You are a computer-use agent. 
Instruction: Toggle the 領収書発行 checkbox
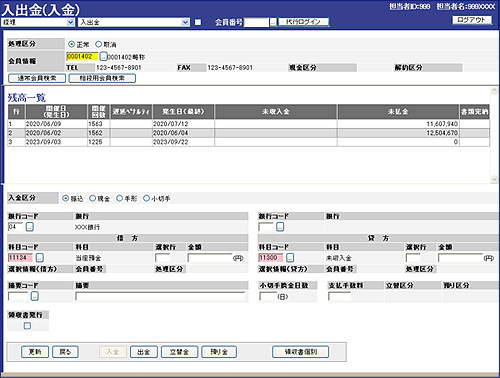point(27,326)
